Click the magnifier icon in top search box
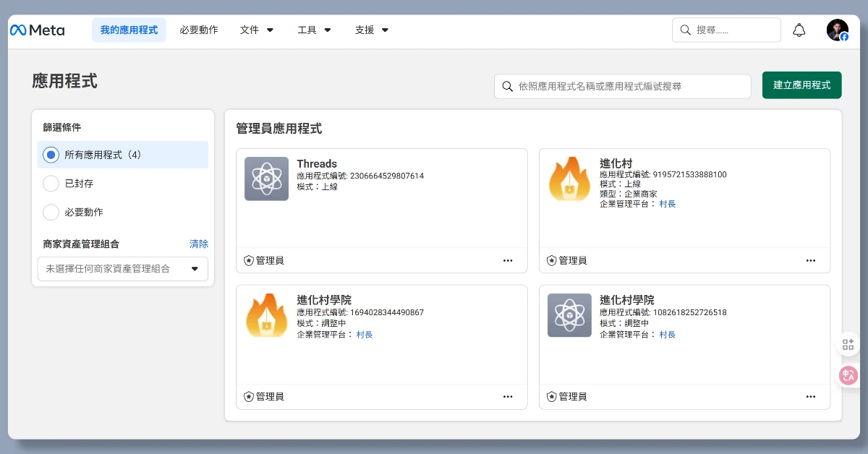The height and width of the screenshot is (454, 868). 685,30
